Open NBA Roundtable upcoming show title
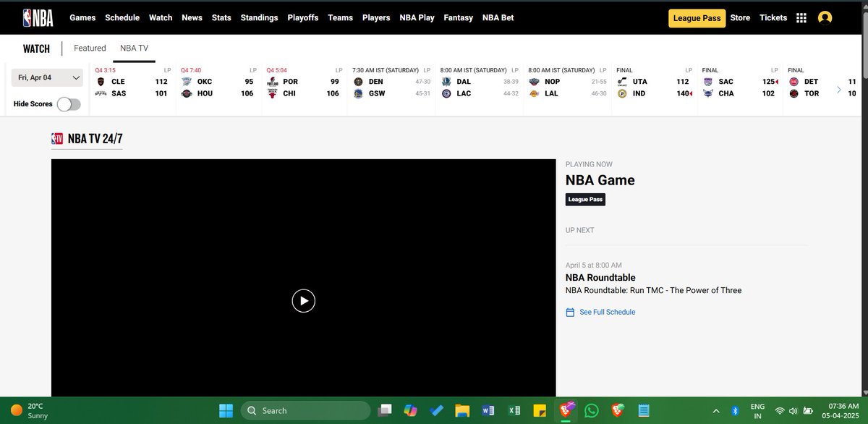 point(600,278)
